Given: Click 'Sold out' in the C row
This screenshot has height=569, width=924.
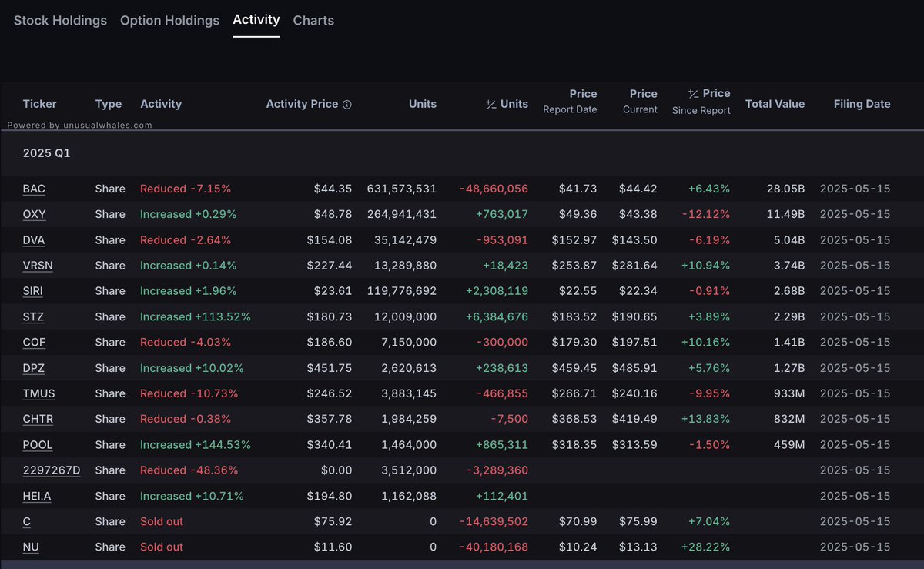Looking at the screenshot, I should pyautogui.click(x=162, y=521).
